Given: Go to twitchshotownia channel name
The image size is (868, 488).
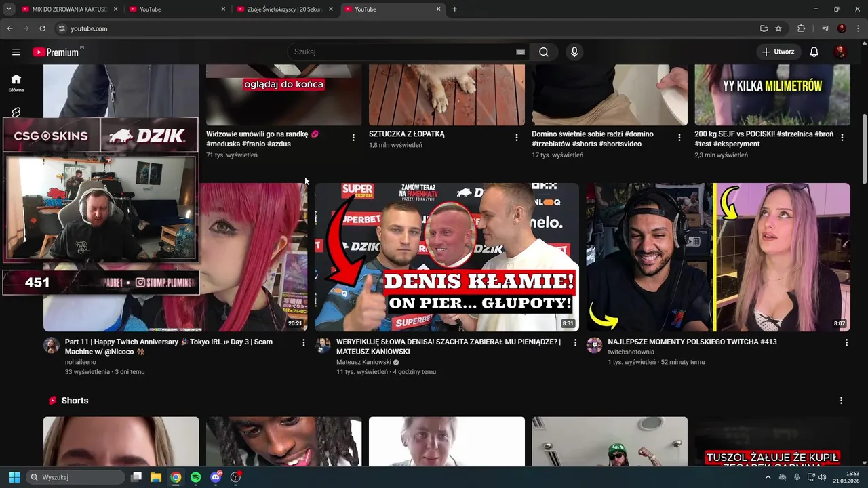Looking at the screenshot, I should point(631,352).
